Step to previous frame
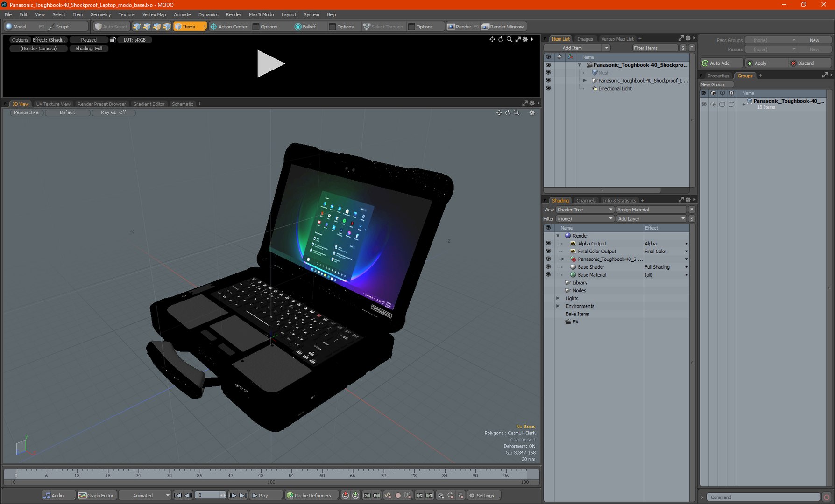This screenshot has width=835, height=504. tap(188, 496)
